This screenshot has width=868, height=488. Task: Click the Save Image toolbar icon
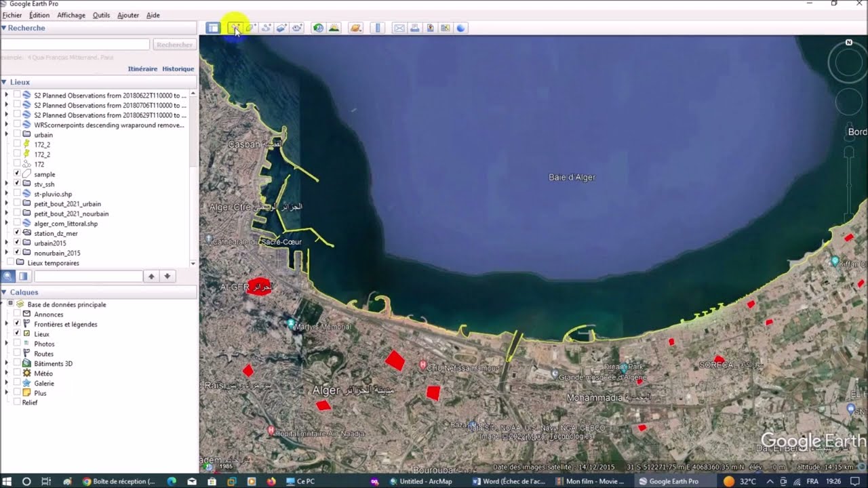[430, 28]
